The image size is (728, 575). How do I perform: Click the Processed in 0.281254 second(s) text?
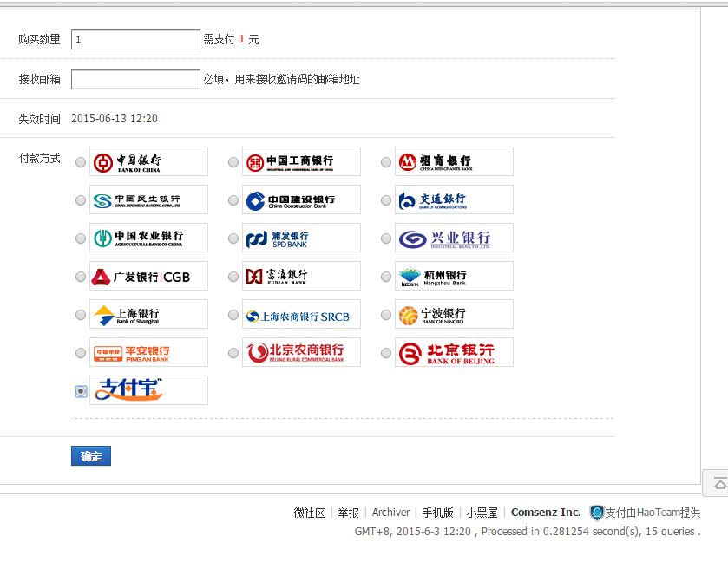[x=561, y=532]
